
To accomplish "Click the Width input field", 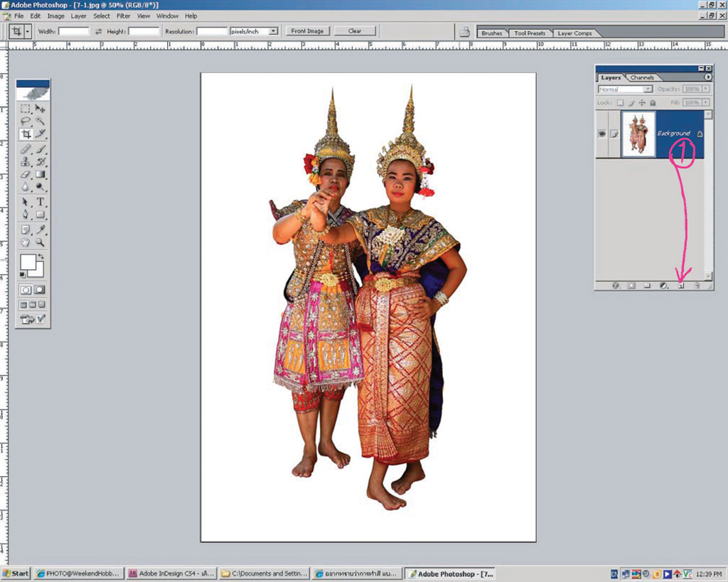I will 73,31.
